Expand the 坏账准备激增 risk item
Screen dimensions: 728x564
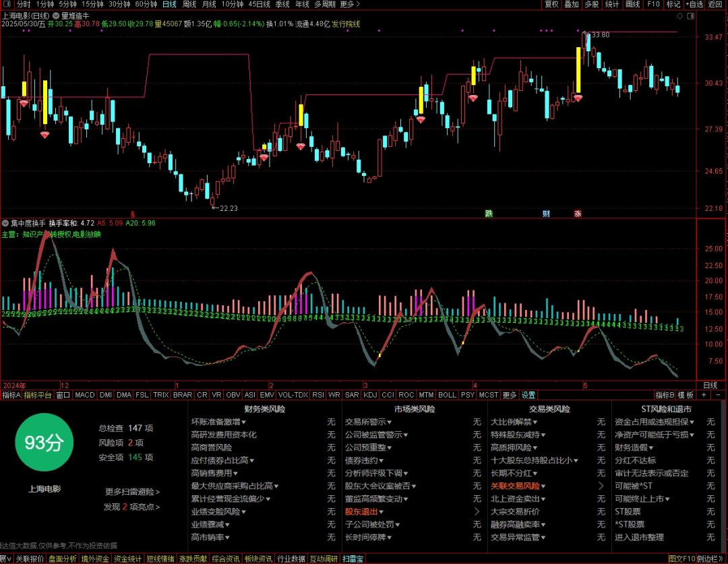tap(218, 422)
